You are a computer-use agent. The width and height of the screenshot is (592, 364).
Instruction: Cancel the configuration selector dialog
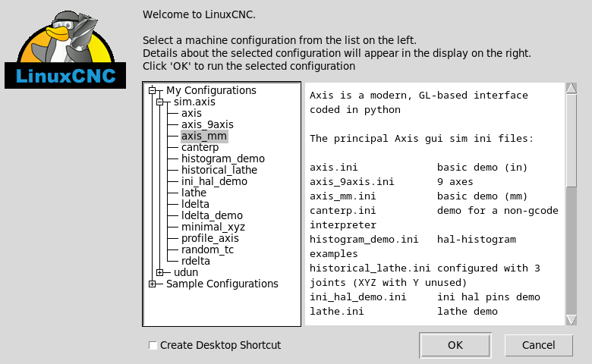pos(538,345)
